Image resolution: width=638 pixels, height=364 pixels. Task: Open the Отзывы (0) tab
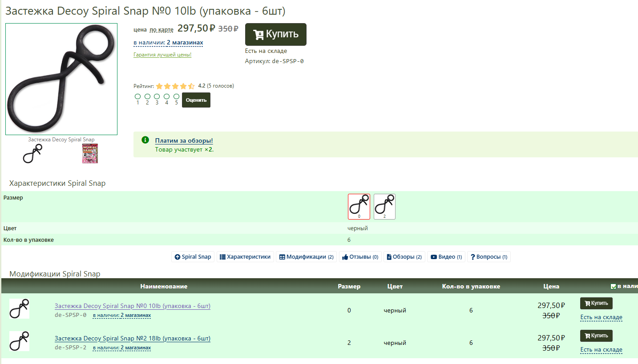tap(360, 257)
